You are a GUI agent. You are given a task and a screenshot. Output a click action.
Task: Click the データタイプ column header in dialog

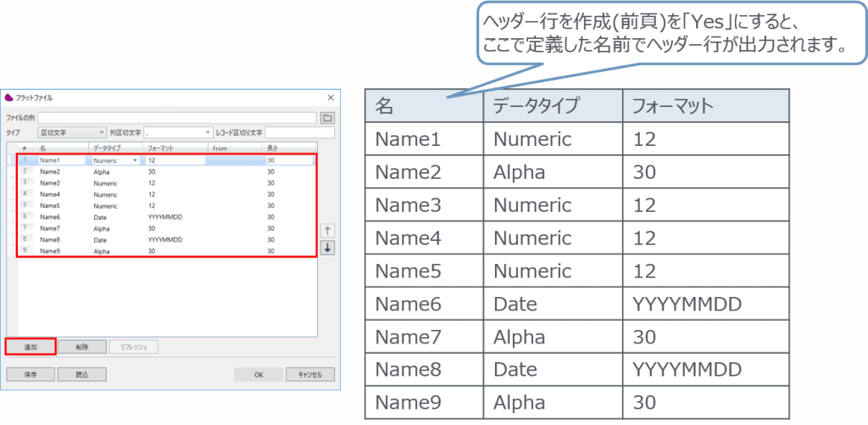[x=108, y=148]
